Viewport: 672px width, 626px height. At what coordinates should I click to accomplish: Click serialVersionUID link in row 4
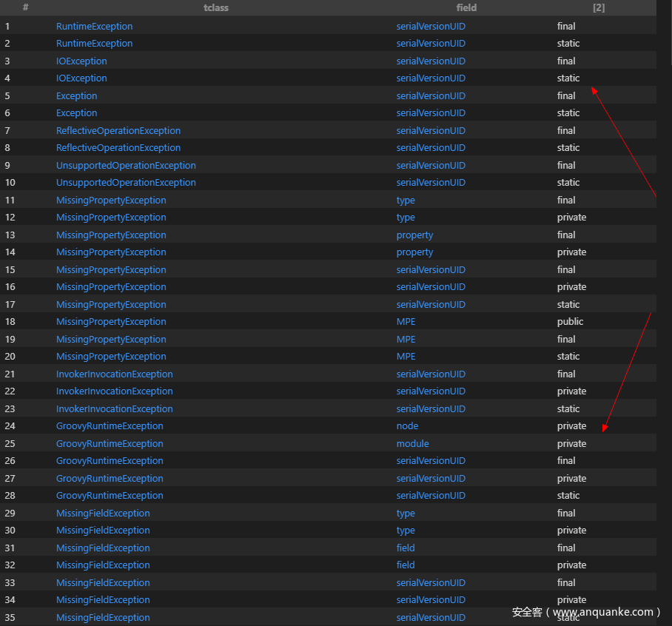pyautogui.click(x=431, y=78)
